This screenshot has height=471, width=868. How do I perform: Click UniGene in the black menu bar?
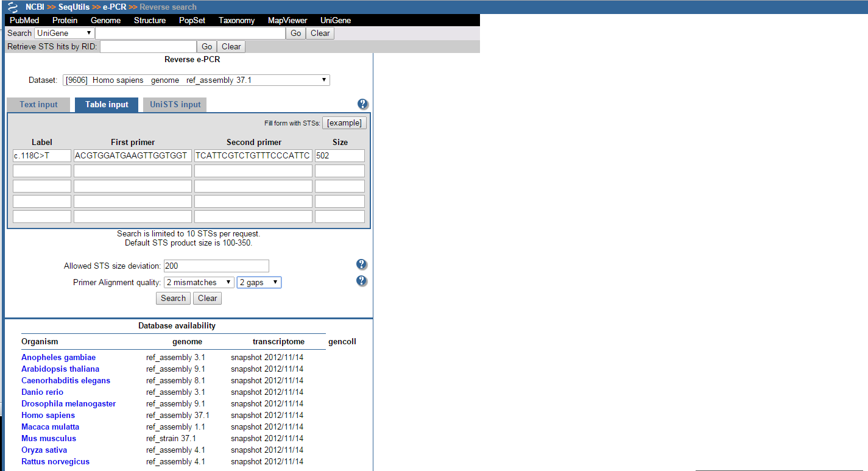point(336,20)
